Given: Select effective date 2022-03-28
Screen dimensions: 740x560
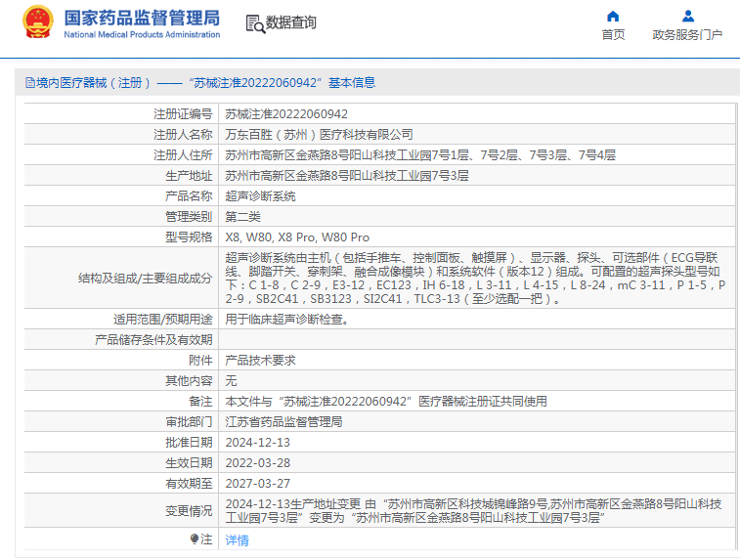Looking at the screenshot, I should coord(258,463).
